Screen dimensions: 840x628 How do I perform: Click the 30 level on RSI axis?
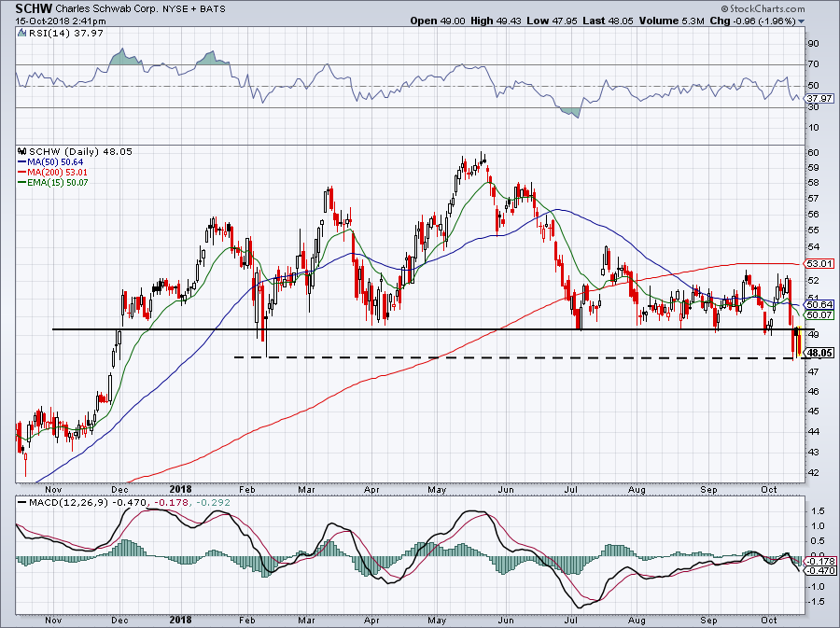click(813, 107)
